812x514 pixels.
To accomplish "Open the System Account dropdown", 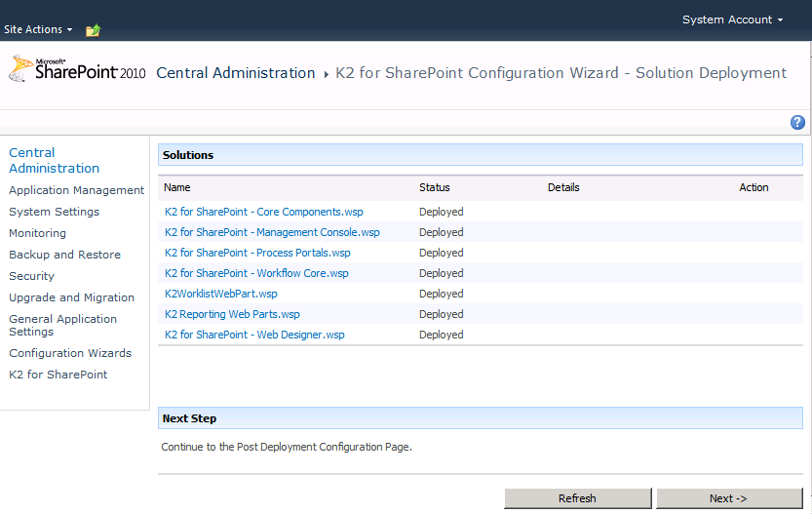I will point(732,20).
